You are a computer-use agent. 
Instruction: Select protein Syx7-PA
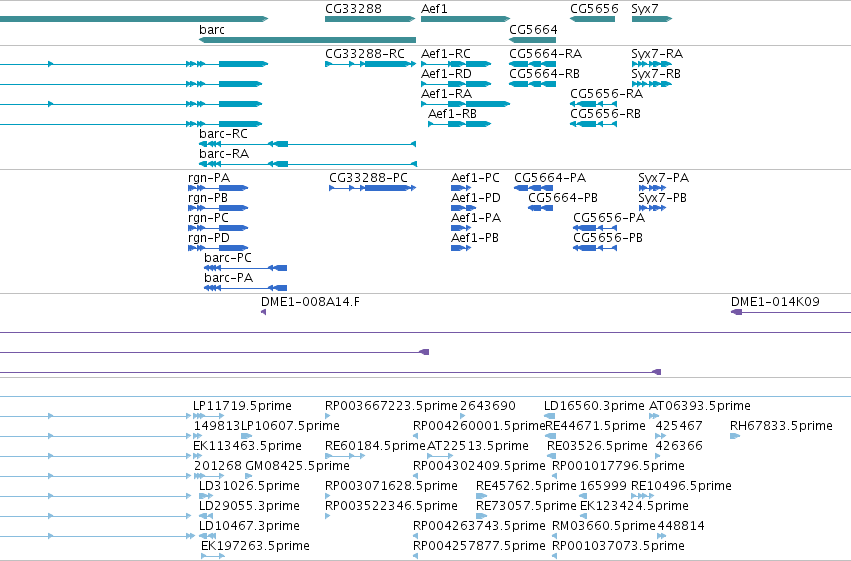(652, 188)
